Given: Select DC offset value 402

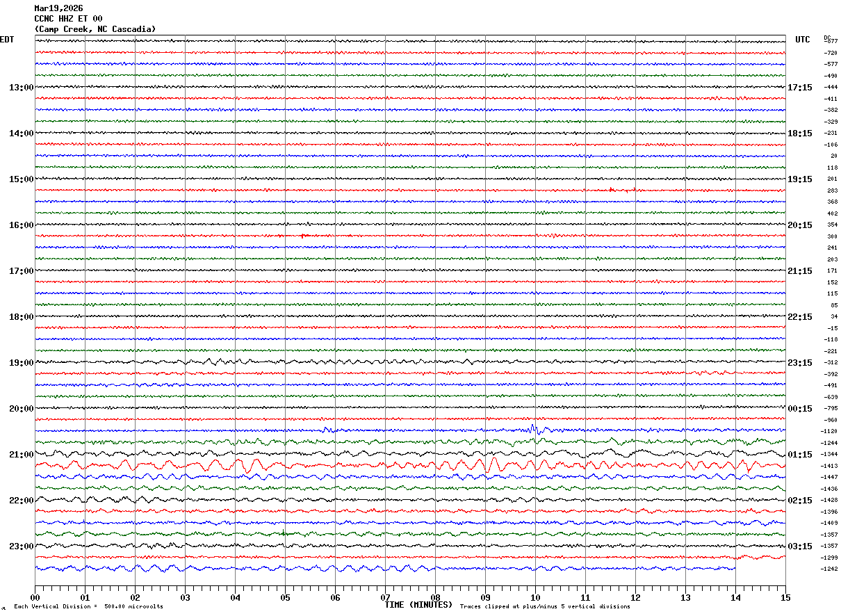Looking at the screenshot, I should pyautogui.click(x=832, y=213).
